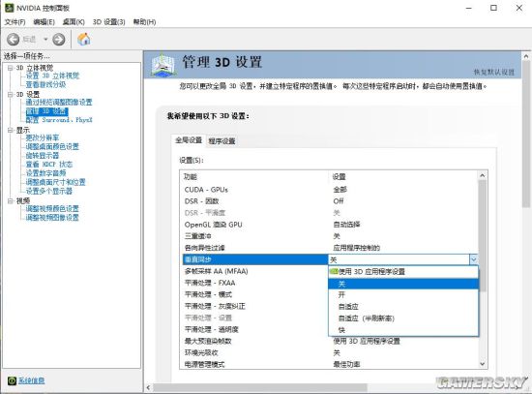Collapse 3D 立体视觉 tree node
532x394 pixels.
pos(11,68)
